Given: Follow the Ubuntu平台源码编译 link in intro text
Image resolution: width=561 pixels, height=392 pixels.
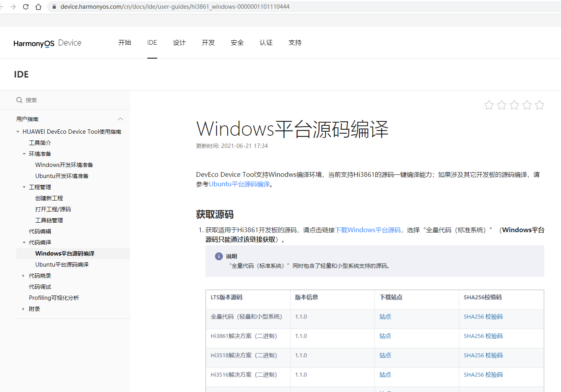Looking at the screenshot, I should tap(239, 184).
